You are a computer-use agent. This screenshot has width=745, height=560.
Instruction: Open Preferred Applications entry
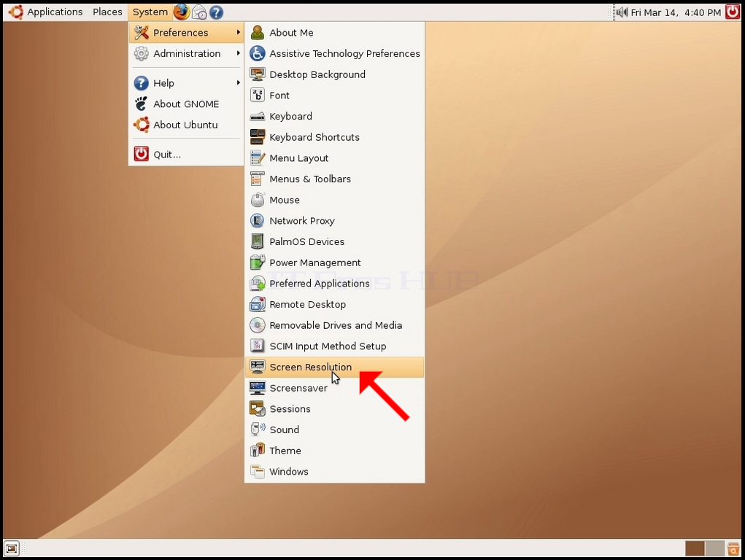(x=334, y=284)
